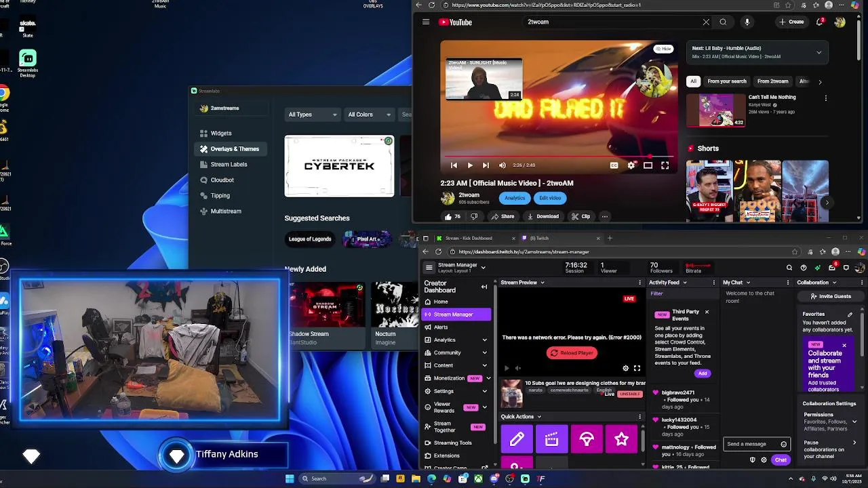Image resolution: width=868 pixels, height=488 pixels.
Task: Open emote picker in Twitch chat
Action: [784, 445]
